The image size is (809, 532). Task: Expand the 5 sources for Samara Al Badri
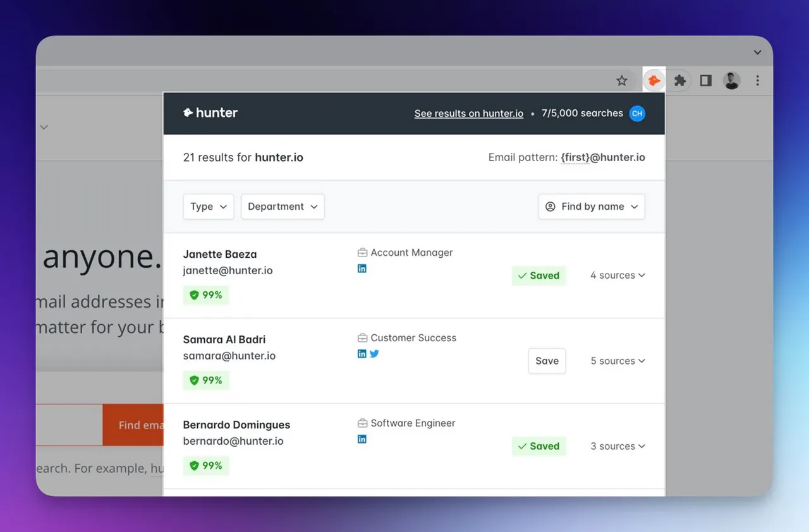tap(617, 361)
